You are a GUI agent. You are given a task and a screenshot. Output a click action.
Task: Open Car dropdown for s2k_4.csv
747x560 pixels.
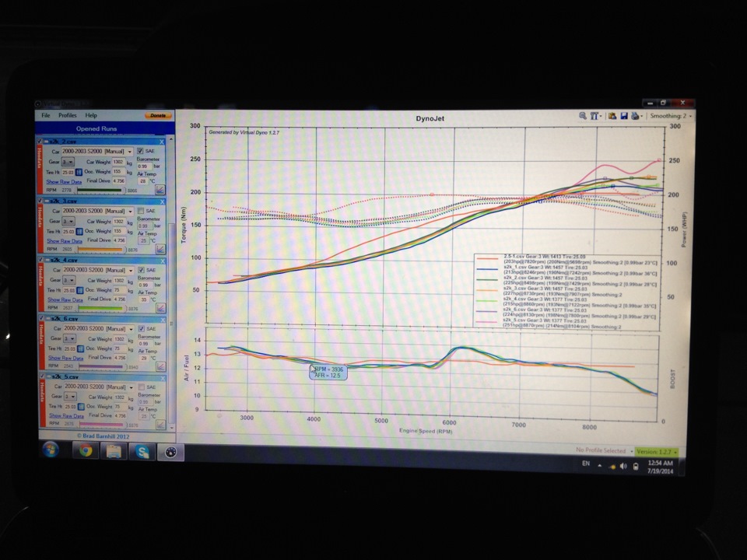click(x=99, y=270)
